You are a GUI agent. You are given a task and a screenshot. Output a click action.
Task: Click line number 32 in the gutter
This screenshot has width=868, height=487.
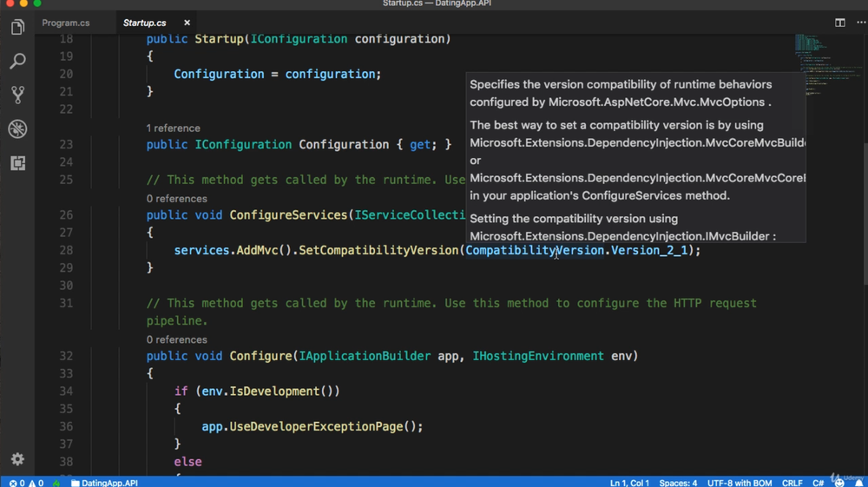coord(66,356)
